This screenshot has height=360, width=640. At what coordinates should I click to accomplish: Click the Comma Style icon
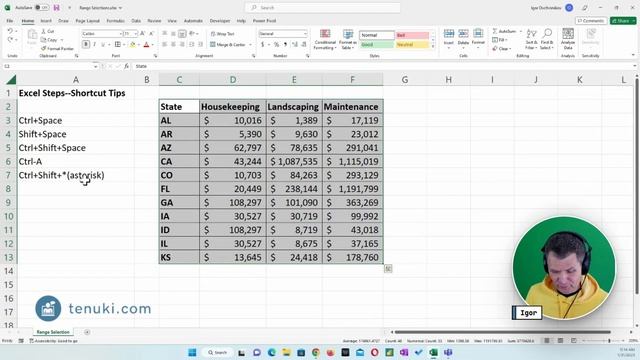pyautogui.click(x=285, y=44)
